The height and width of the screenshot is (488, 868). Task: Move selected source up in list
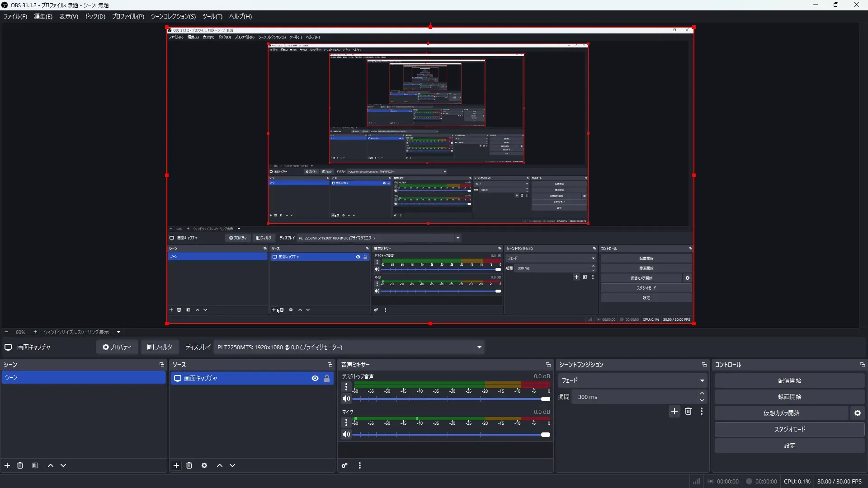pos(220,465)
